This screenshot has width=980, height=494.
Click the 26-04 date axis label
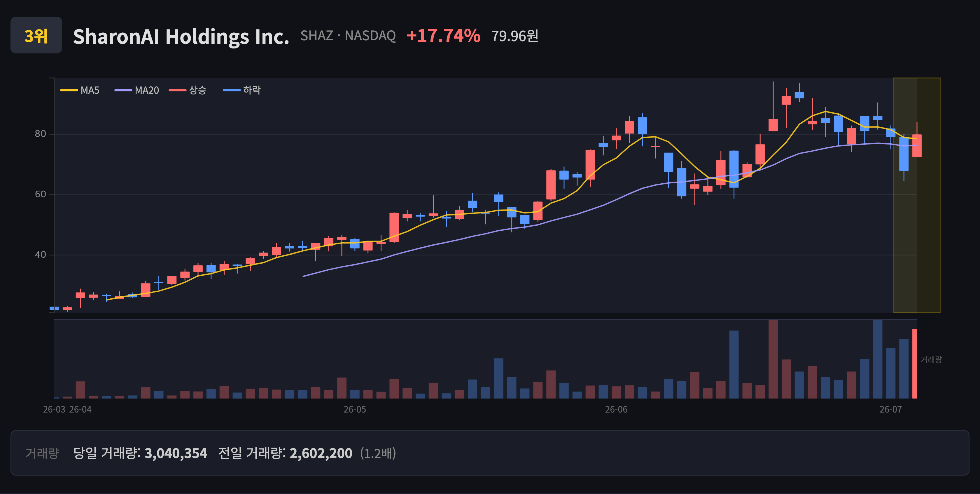pos(80,409)
